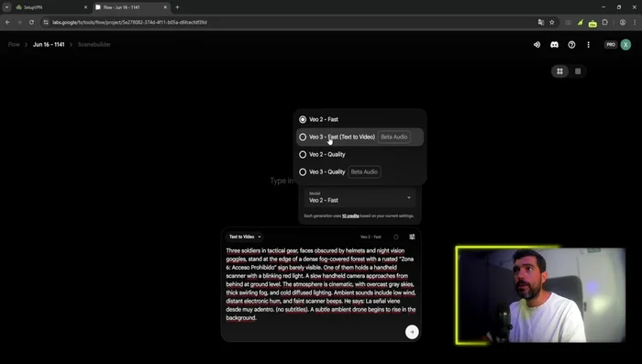
Task: Click the greyed camera icon in toolbar
Action: (569, 23)
